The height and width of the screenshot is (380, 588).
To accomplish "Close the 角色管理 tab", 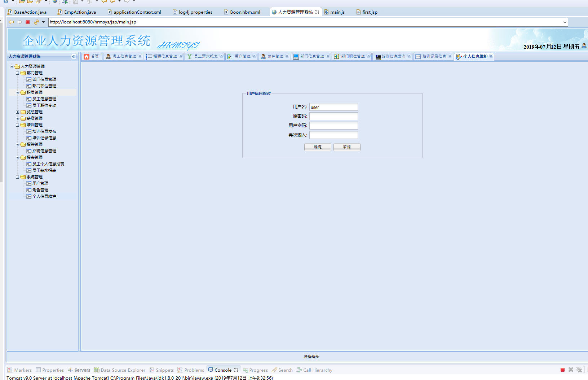I will (287, 56).
